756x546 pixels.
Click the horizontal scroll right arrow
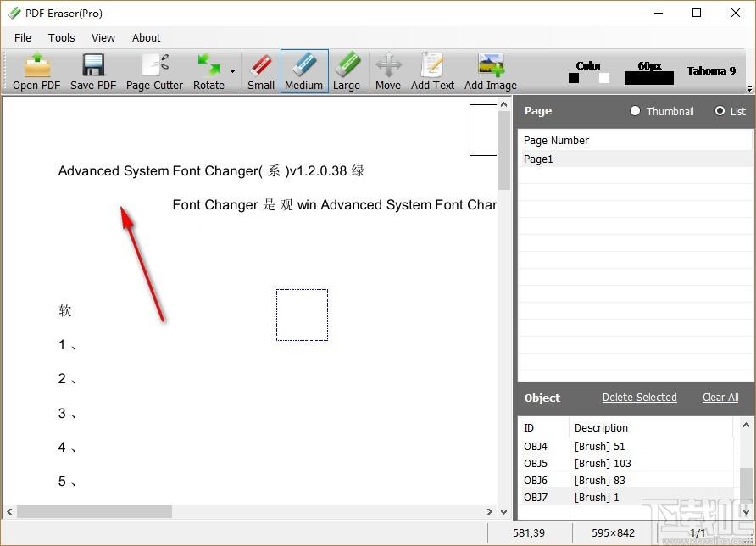(x=490, y=512)
